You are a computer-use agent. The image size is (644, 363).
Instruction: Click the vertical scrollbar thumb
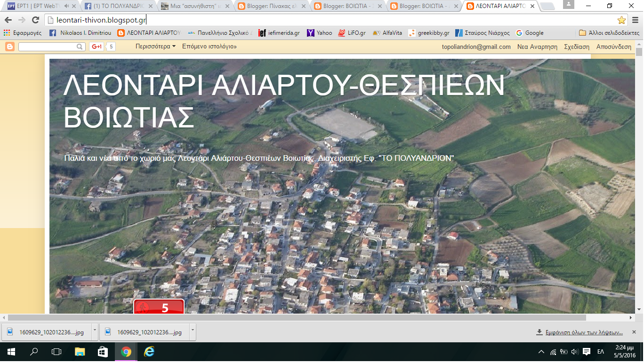point(639,52)
